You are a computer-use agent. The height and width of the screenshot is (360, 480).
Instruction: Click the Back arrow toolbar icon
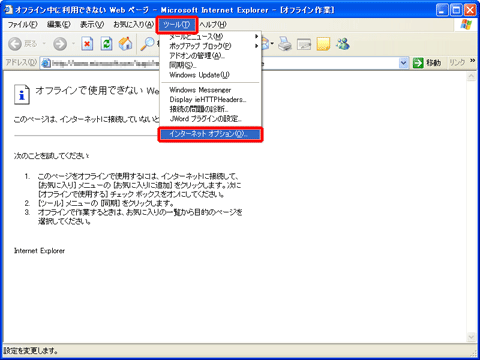click(15, 44)
